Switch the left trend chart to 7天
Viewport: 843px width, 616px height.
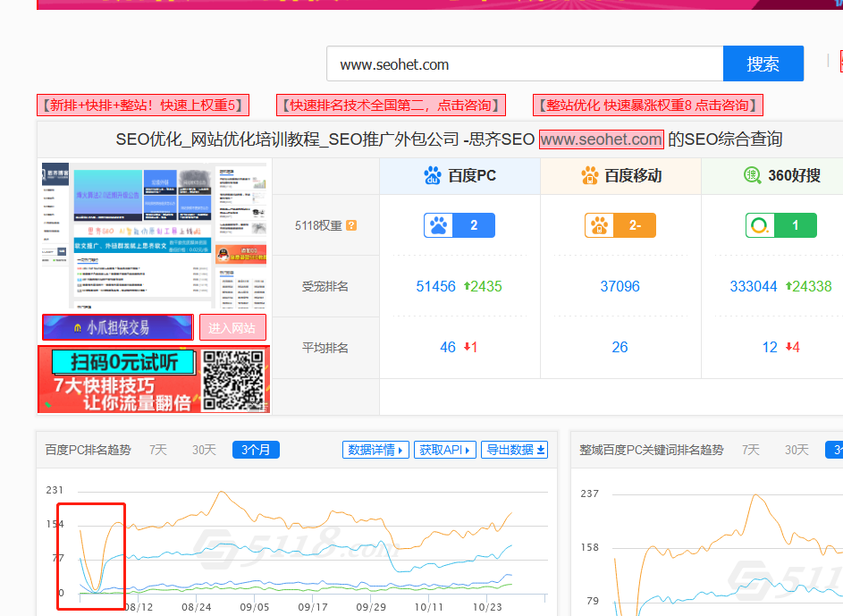click(157, 450)
